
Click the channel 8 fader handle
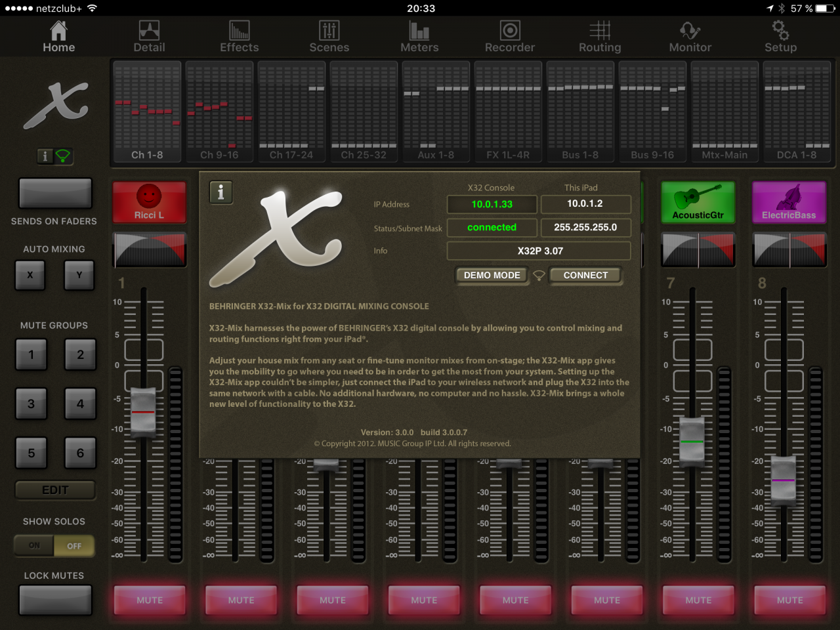(x=783, y=480)
